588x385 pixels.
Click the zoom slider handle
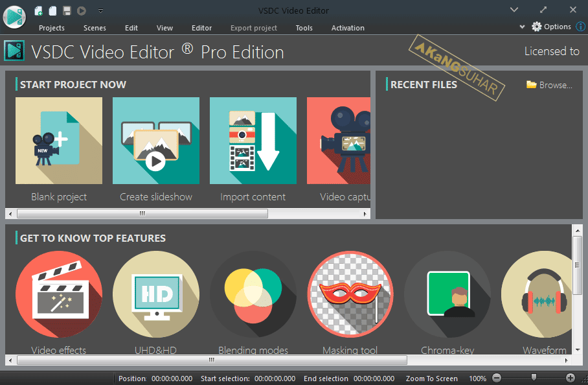click(x=534, y=377)
